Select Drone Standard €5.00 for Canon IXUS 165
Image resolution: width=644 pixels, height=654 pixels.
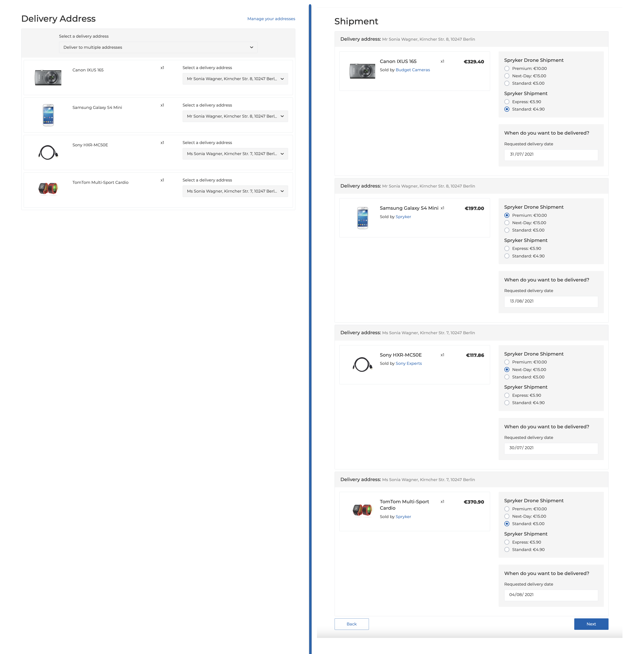point(507,84)
